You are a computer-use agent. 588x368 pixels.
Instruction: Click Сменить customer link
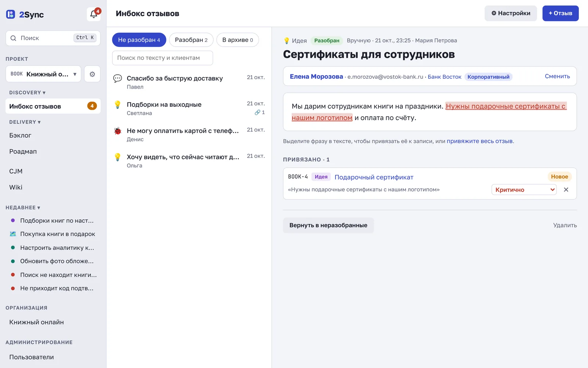pos(557,76)
